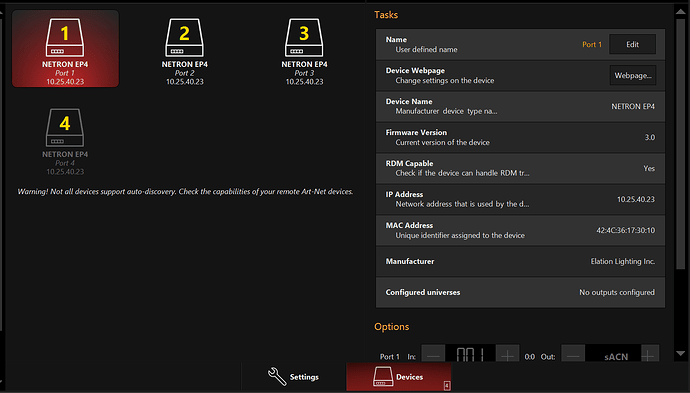Click the Options section heading

(391, 327)
